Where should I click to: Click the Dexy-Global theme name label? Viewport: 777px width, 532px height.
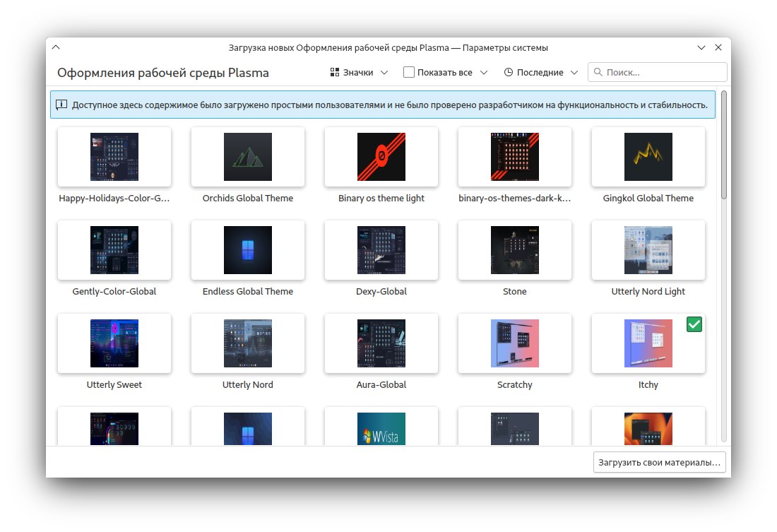click(381, 292)
